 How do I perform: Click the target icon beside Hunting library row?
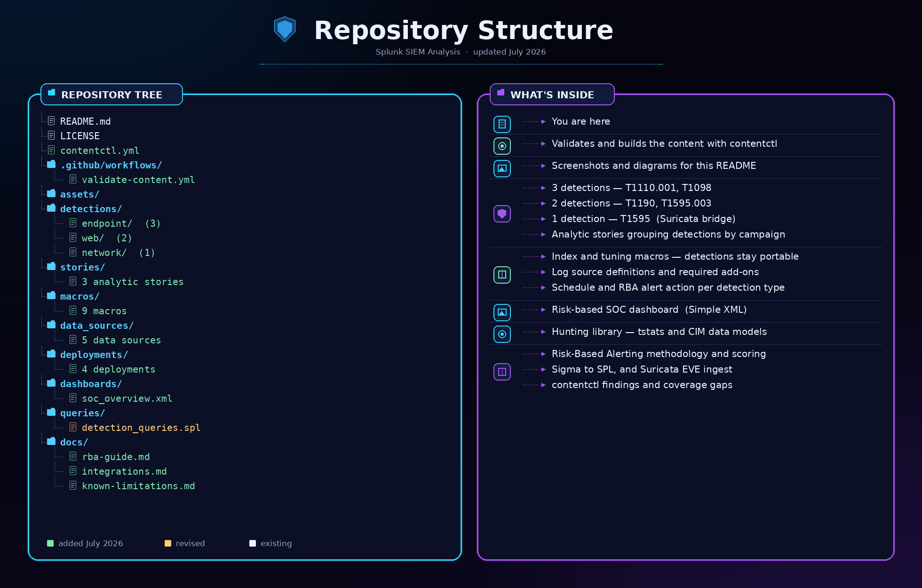(x=502, y=334)
